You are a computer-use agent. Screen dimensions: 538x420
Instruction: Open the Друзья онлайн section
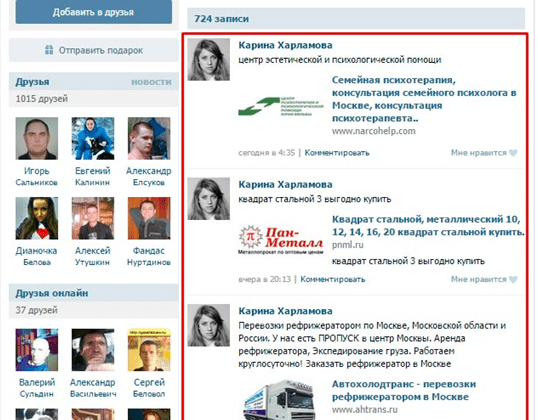coord(52,293)
